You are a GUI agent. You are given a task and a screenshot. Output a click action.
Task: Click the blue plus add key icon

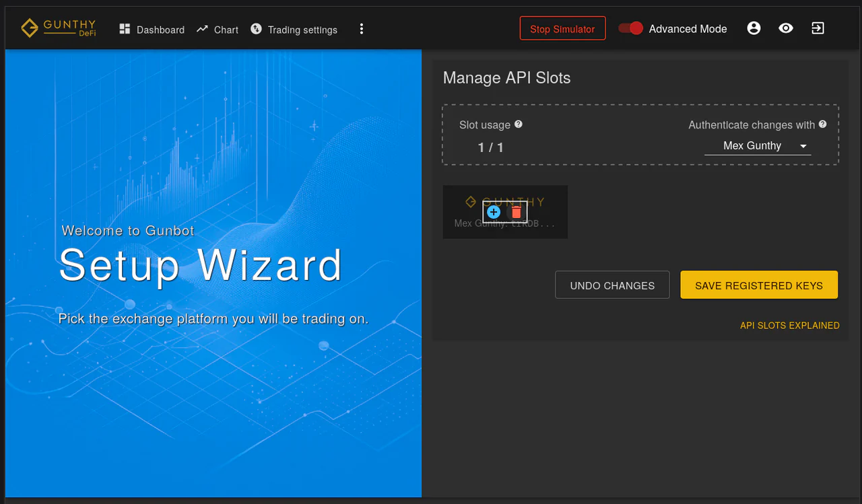494,212
